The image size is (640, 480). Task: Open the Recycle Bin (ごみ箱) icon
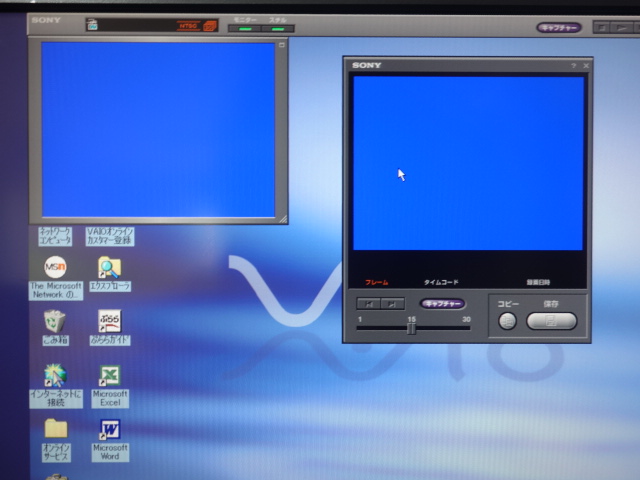[x=55, y=321]
